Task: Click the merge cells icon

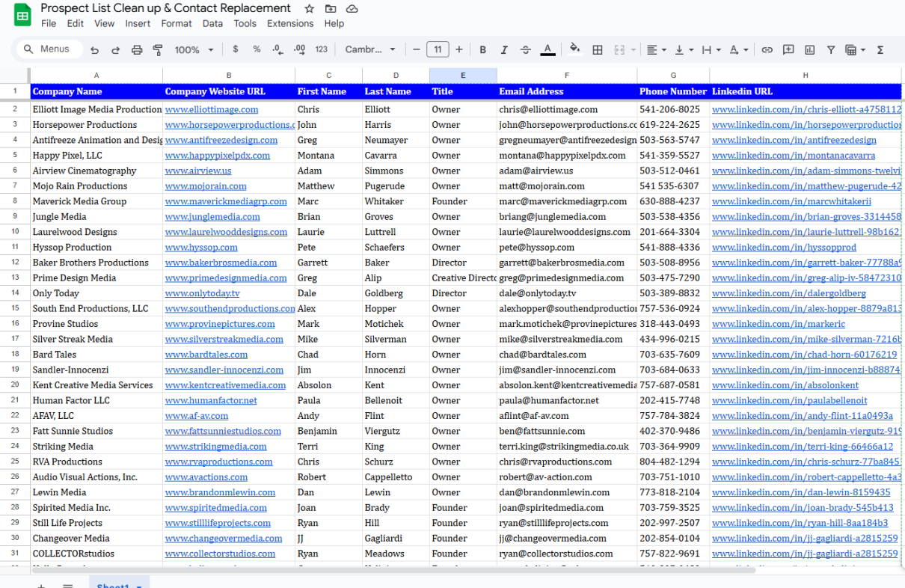Action: coord(619,50)
